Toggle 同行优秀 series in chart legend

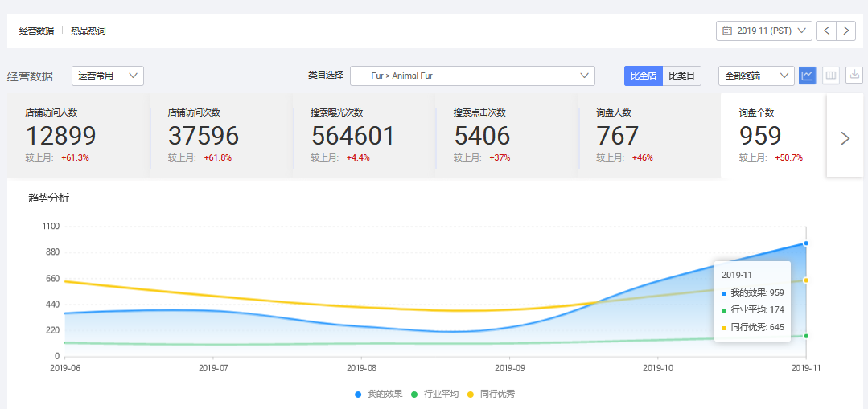coord(491,394)
